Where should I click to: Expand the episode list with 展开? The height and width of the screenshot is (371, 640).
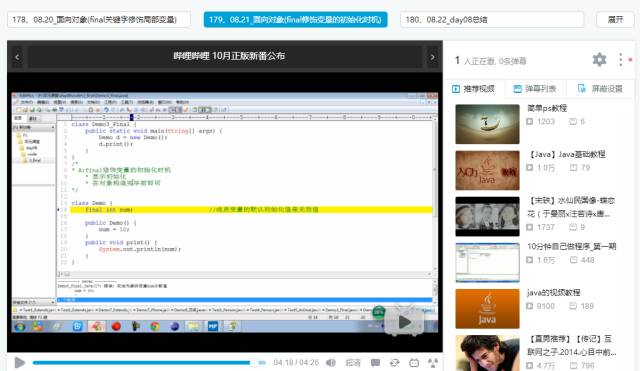click(615, 20)
